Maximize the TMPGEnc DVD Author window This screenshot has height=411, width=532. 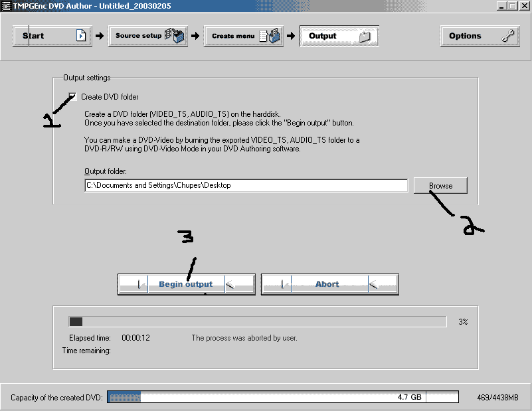pos(512,6)
